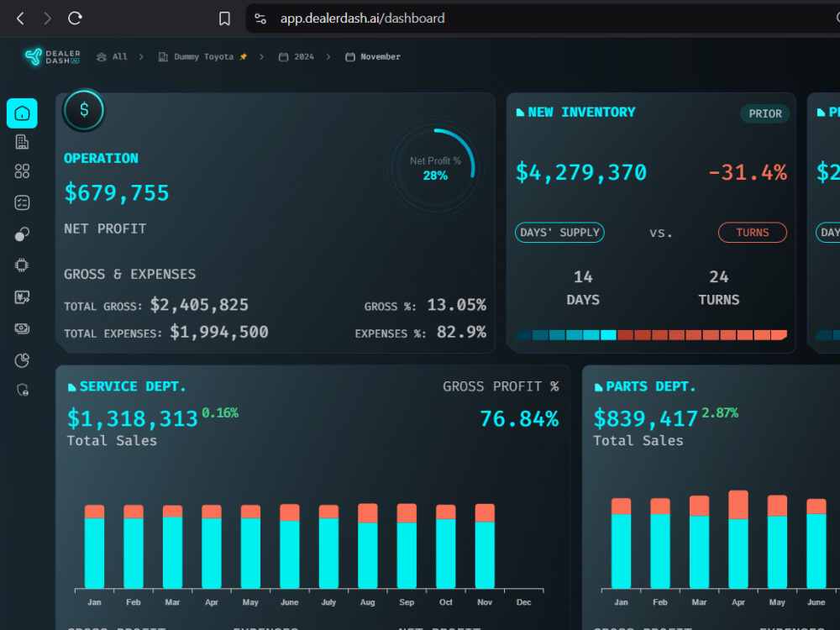Click the $4,279,370 inventory value
The height and width of the screenshot is (630, 840).
tap(581, 172)
